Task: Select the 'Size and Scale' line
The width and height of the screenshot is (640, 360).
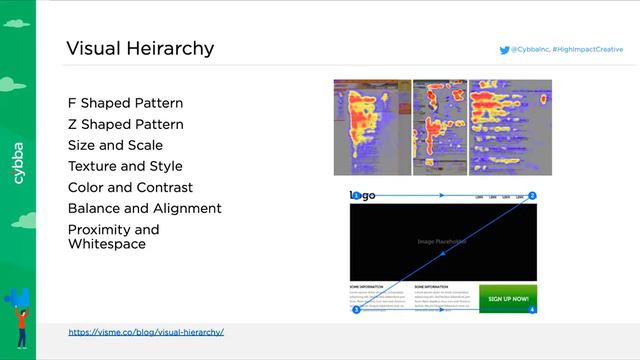Action: (115, 145)
